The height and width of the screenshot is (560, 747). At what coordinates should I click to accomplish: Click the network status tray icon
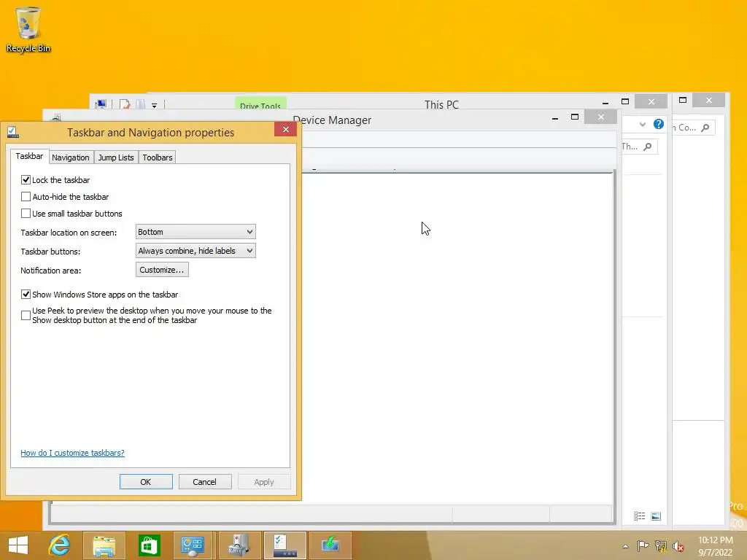pos(661,546)
